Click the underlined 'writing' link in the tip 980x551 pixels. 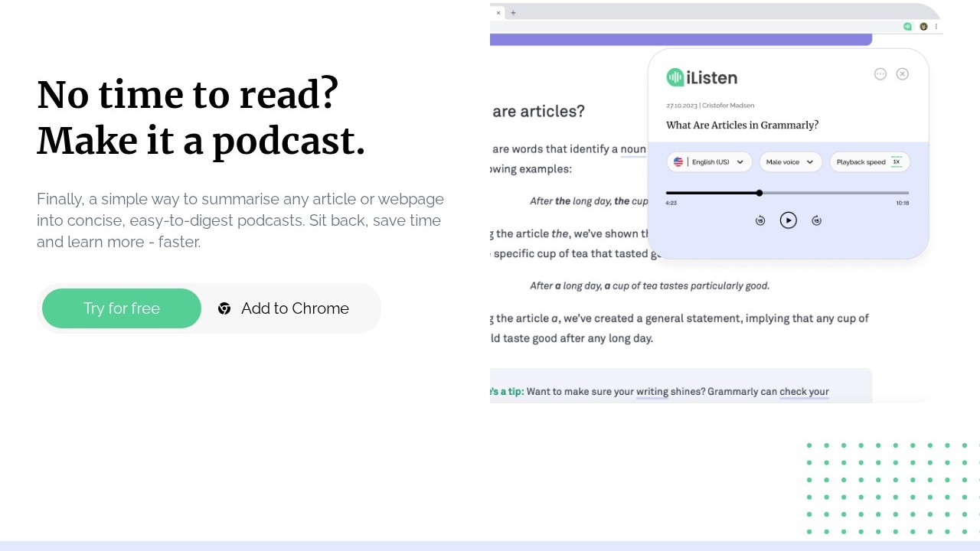[x=652, y=392]
